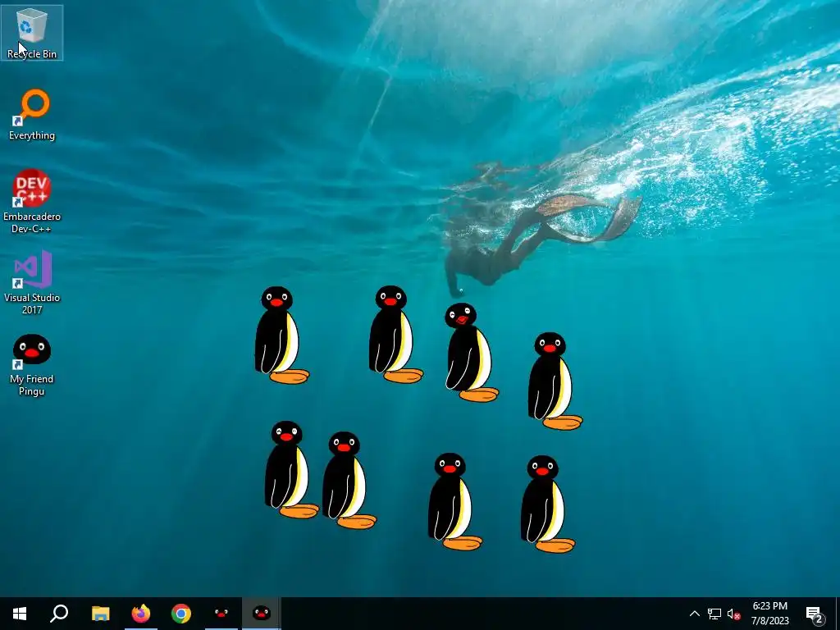Select the Everything search shortcut
The height and width of the screenshot is (630, 840).
coord(32,115)
